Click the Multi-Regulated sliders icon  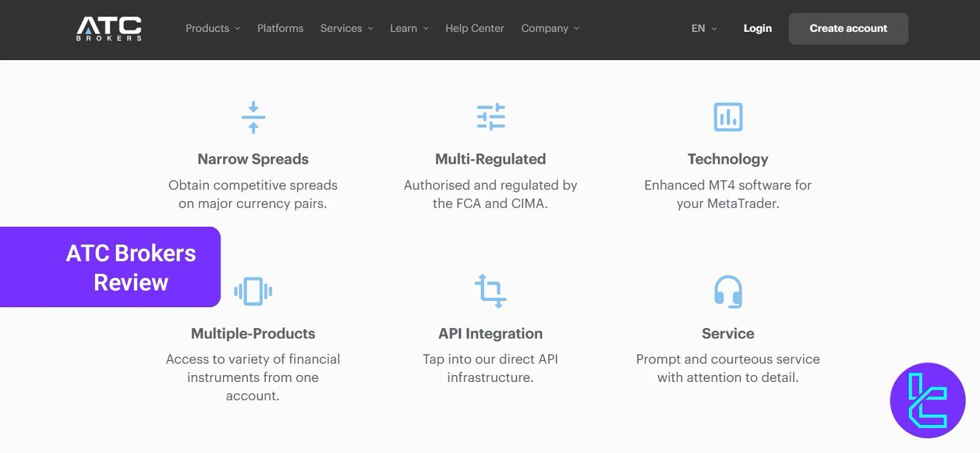point(491,116)
